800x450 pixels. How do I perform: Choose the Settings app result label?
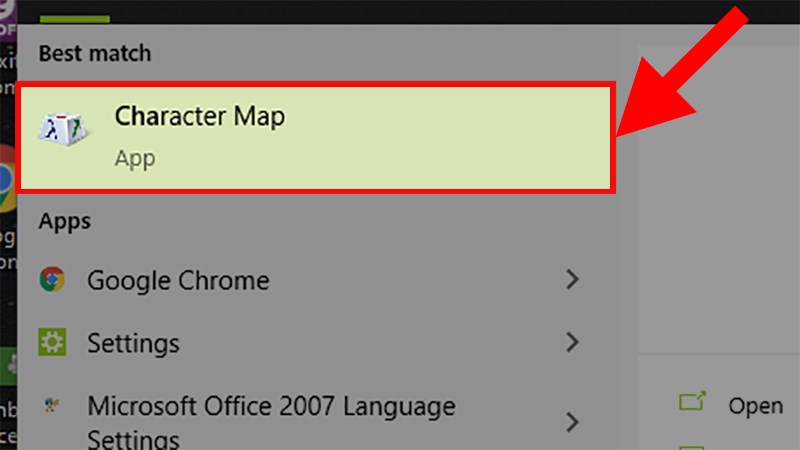pos(133,344)
